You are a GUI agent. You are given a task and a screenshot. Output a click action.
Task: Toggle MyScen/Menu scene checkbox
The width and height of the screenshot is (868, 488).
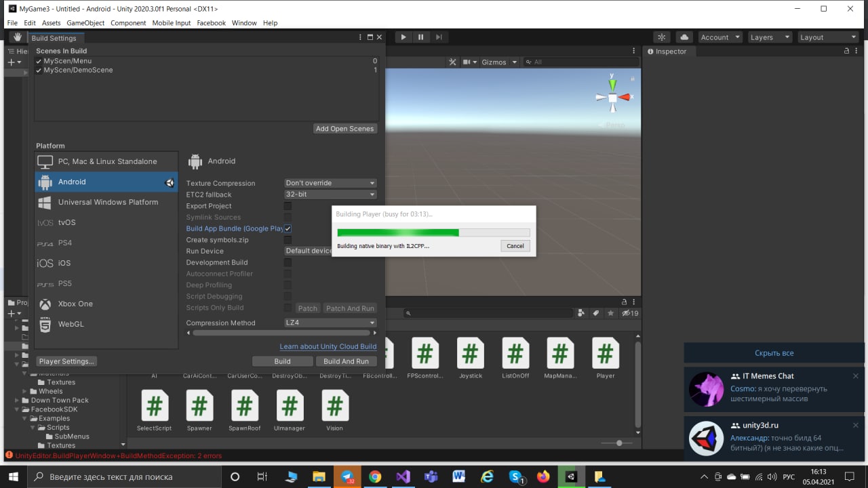click(x=39, y=61)
